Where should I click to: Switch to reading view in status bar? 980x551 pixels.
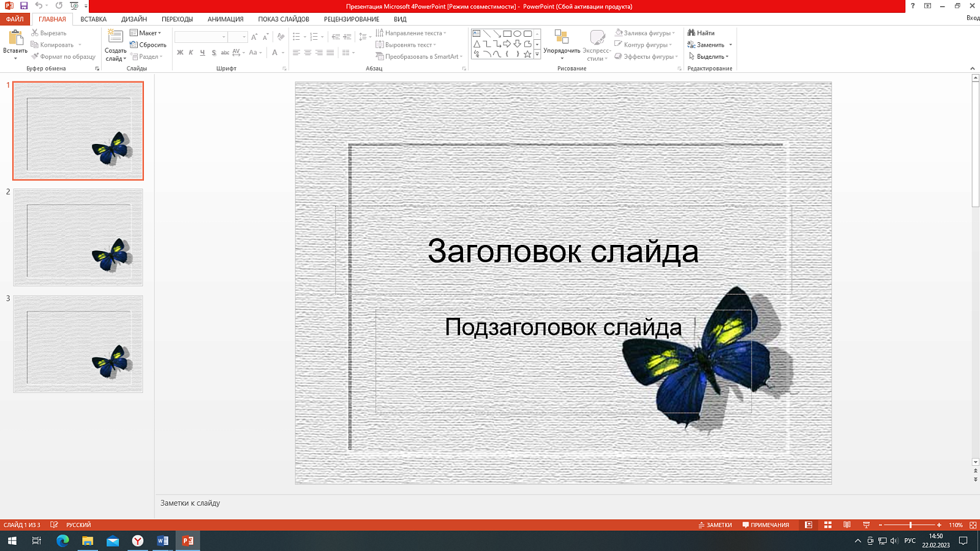pyautogui.click(x=846, y=525)
